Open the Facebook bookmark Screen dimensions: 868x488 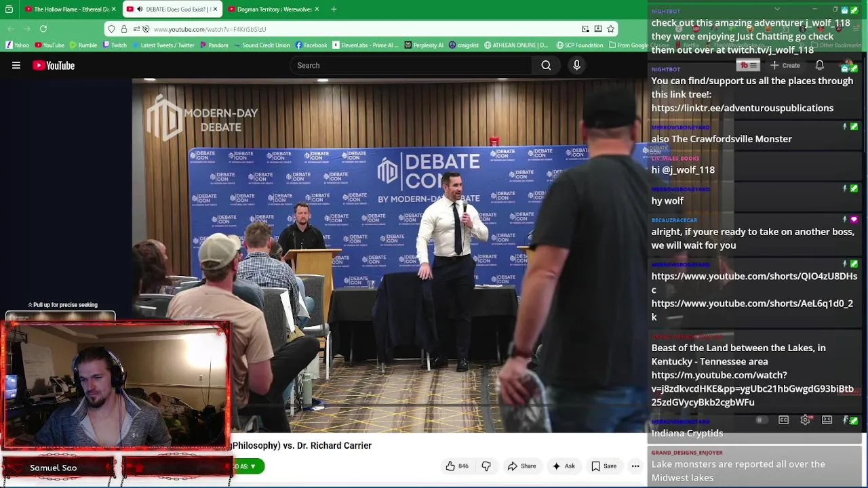[x=311, y=45]
